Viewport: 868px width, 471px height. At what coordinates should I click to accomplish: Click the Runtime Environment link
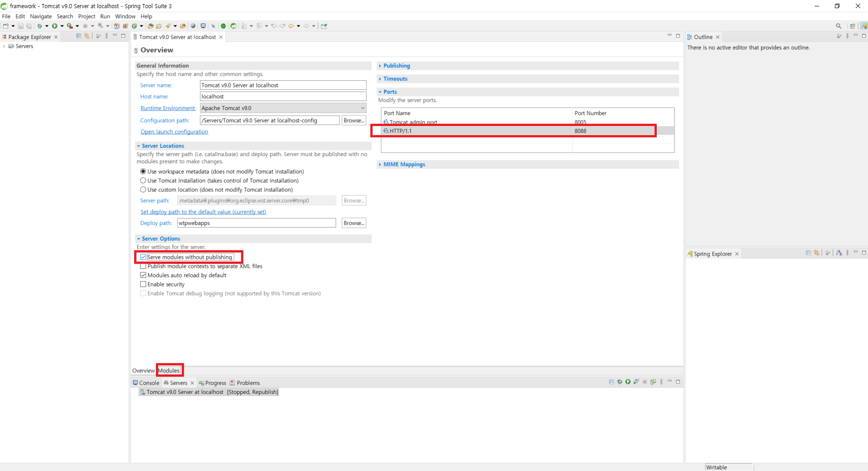(x=168, y=108)
